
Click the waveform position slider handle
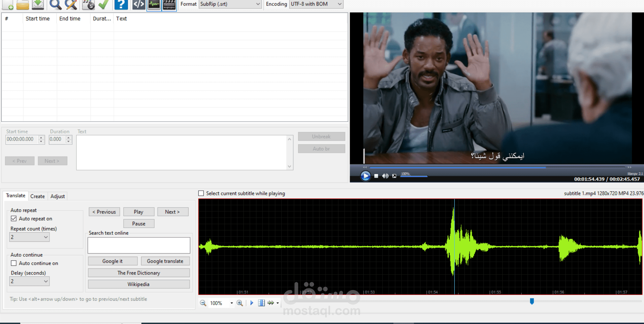pos(532,301)
